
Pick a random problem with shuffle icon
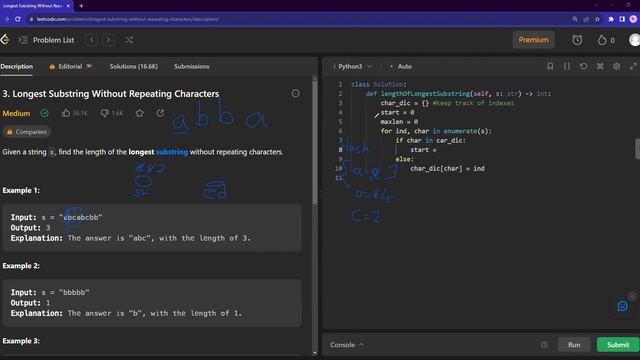point(129,40)
